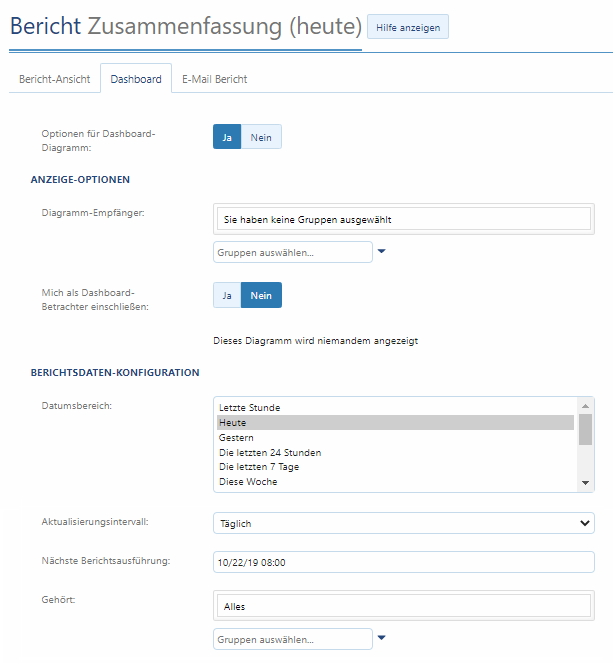
Task: Select 'Die letzten 7 Tage' date range
Action: click(x=259, y=467)
